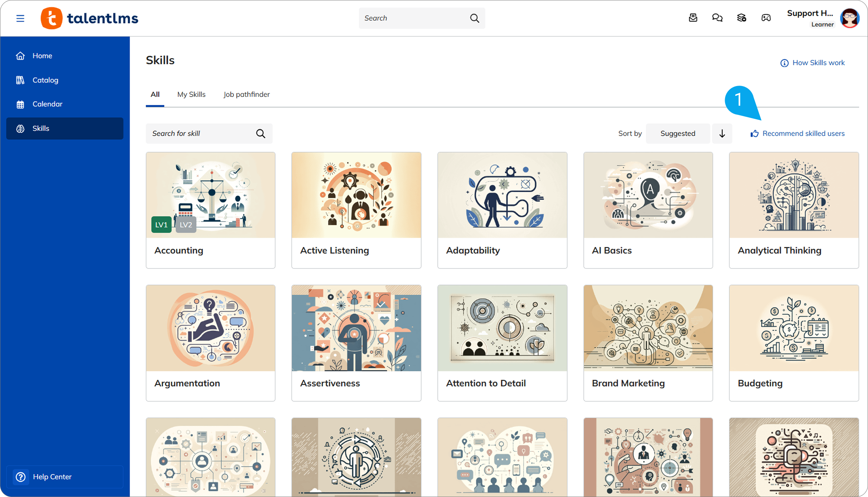This screenshot has height=497, width=868.
Task: Click the graduation cap icon in header
Action: click(x=742, y=18)
